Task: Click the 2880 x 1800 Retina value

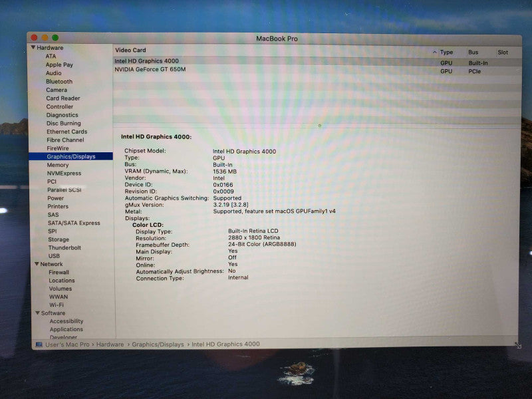Action: (254, 237)
